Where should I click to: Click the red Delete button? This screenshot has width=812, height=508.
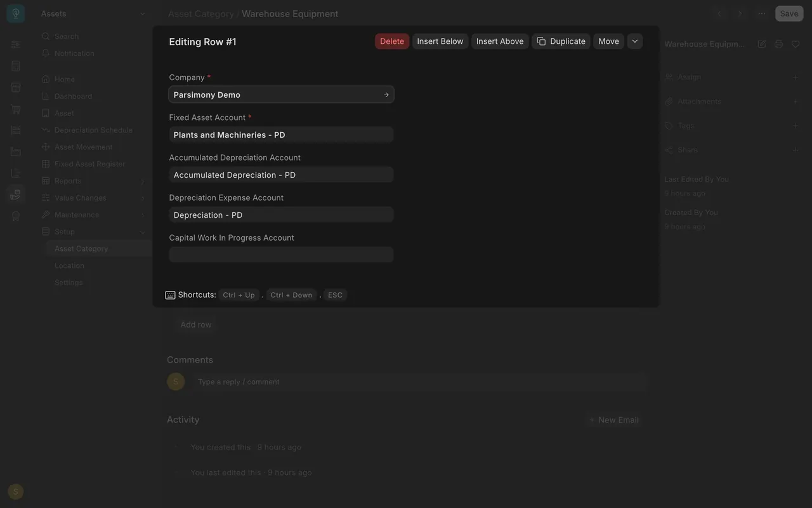click(x=392, y=41)
